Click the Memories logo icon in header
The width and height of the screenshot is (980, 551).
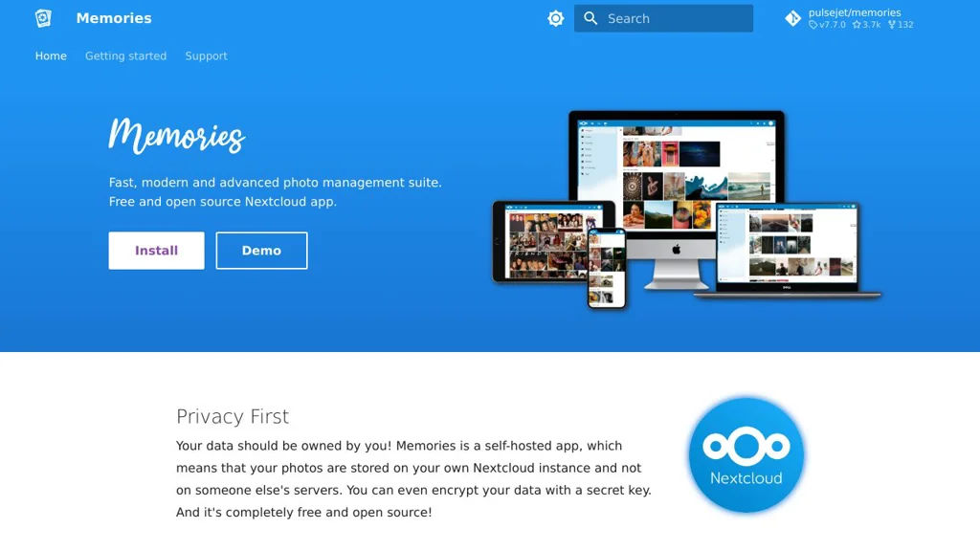pyautogui.click(x=43, y=18)
